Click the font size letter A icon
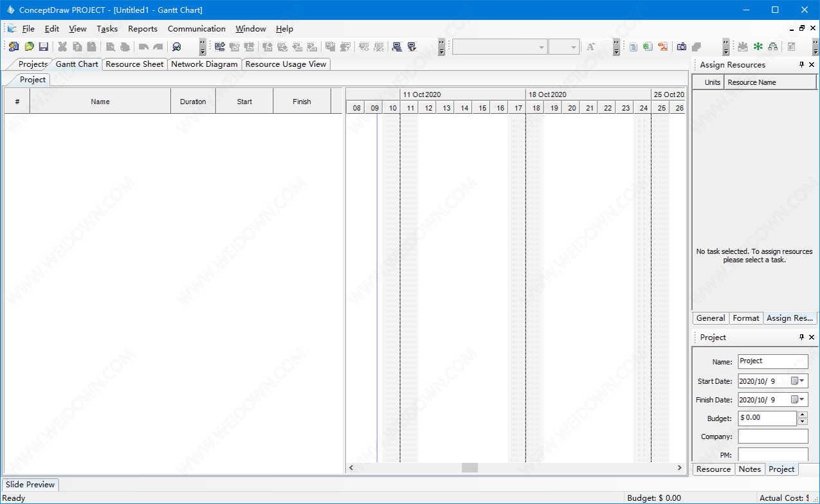Viewport: 820px width, 504px height. (591, 46)
